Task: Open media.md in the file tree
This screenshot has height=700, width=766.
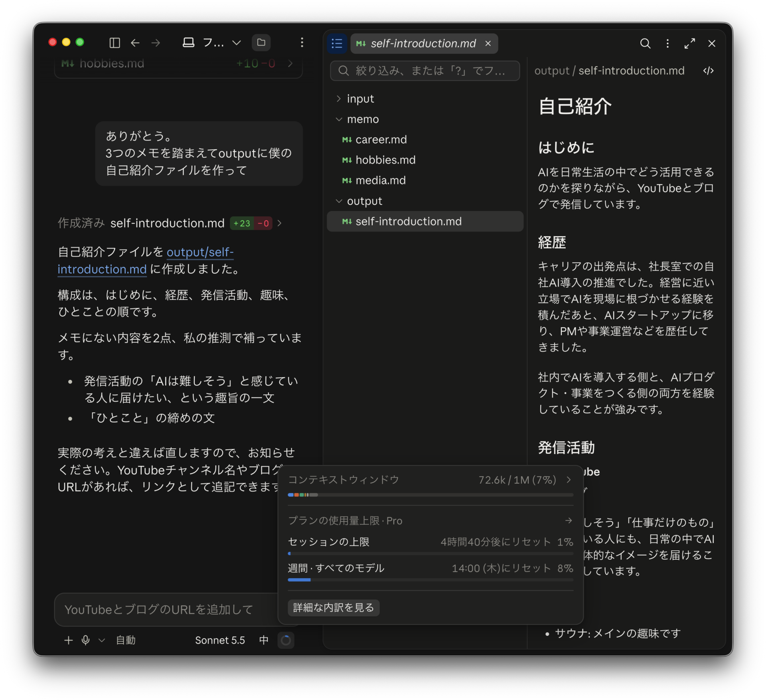Action: (x=425, y=180)
